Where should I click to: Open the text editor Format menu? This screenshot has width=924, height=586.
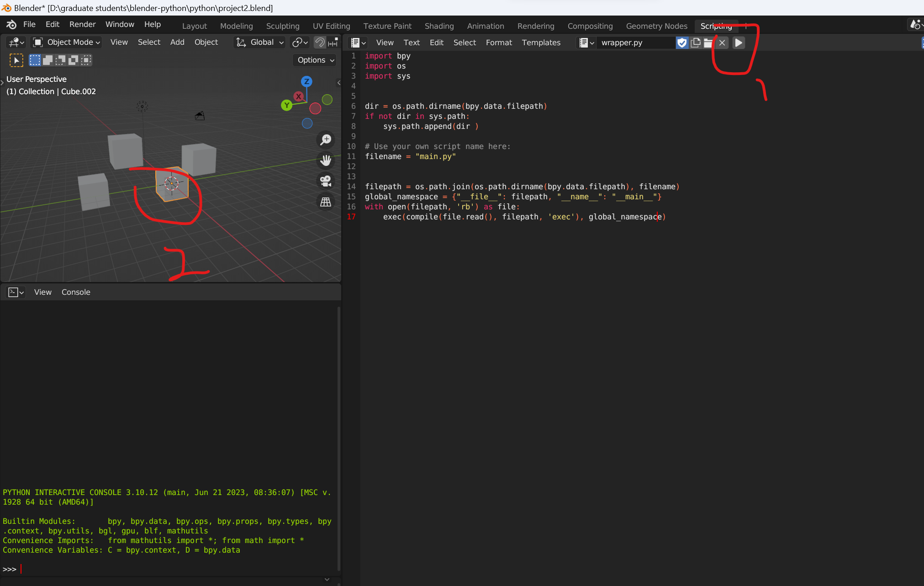click(499, 43)
